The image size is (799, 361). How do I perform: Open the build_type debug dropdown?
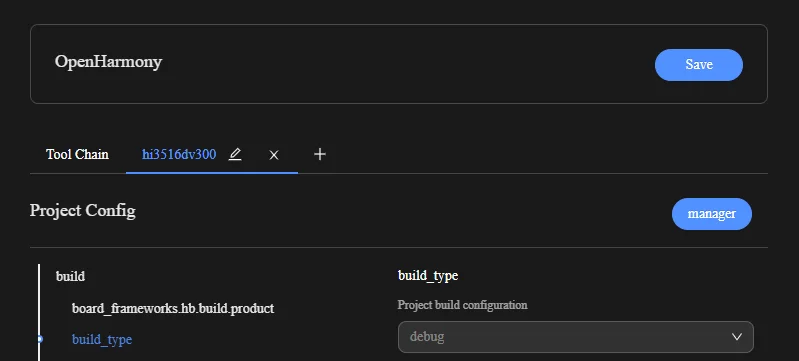point(575,337)
